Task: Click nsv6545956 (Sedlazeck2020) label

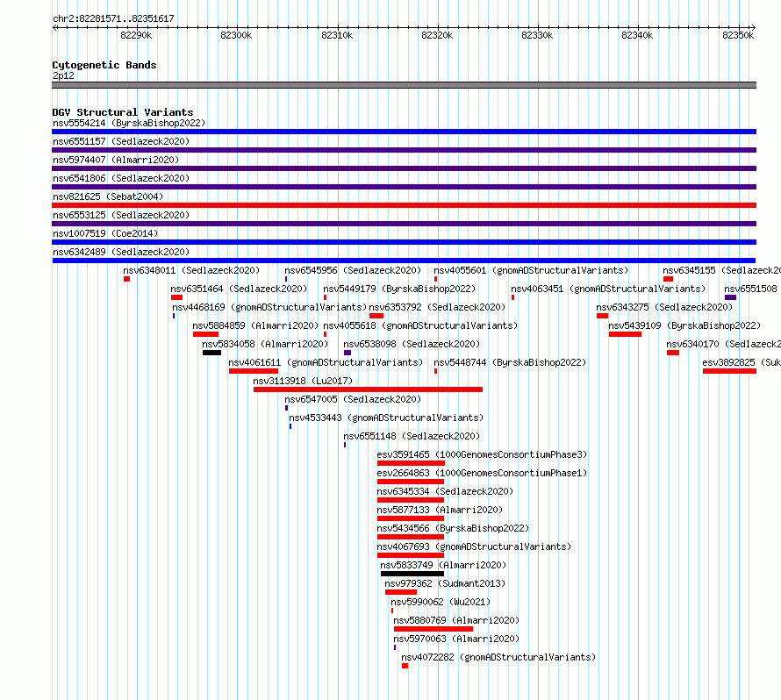Action: (353, 270)
